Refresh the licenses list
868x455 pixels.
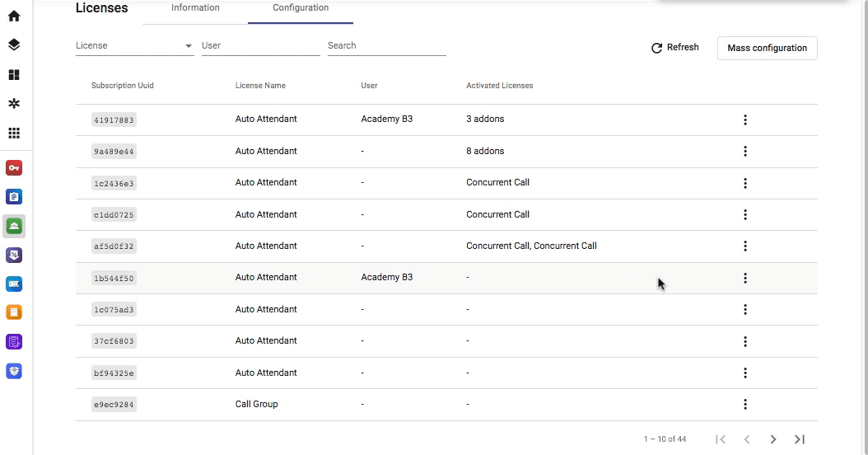tap(674, 48)
